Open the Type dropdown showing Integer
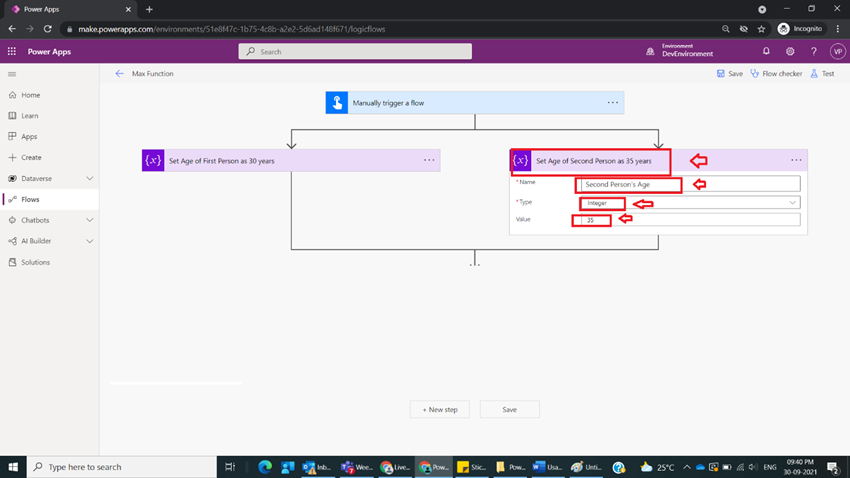 pyautogui.click(x=690, y=203)
